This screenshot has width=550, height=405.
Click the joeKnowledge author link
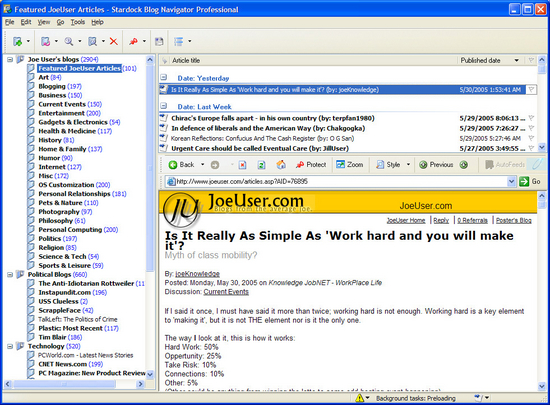click(x=197, y=274)
